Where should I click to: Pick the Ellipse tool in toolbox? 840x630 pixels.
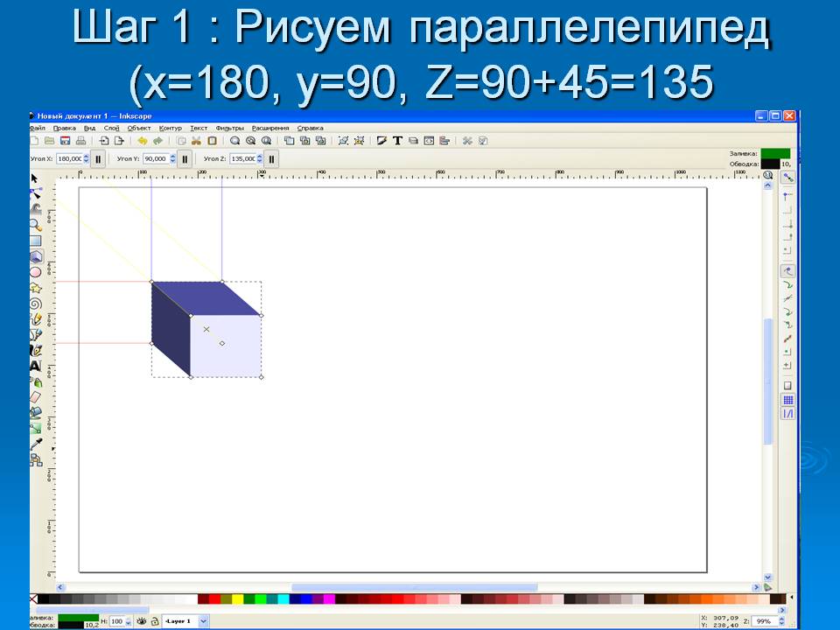pyautogui.click(x=36, y=272)
